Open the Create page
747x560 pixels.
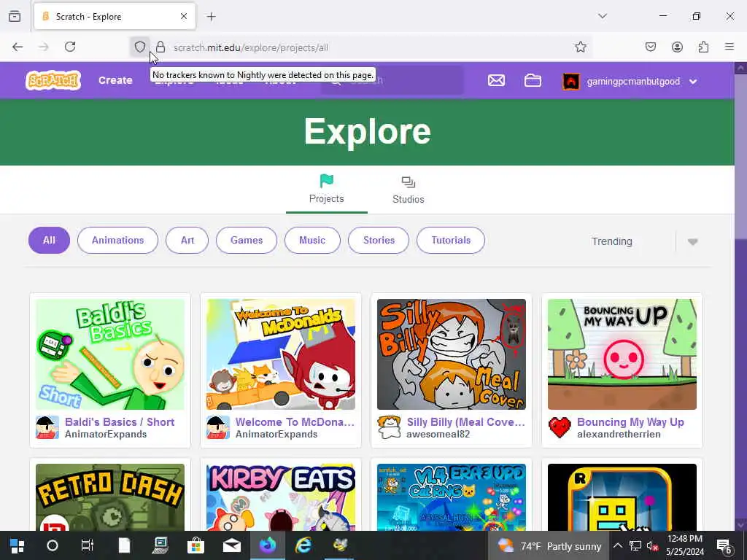115,80
